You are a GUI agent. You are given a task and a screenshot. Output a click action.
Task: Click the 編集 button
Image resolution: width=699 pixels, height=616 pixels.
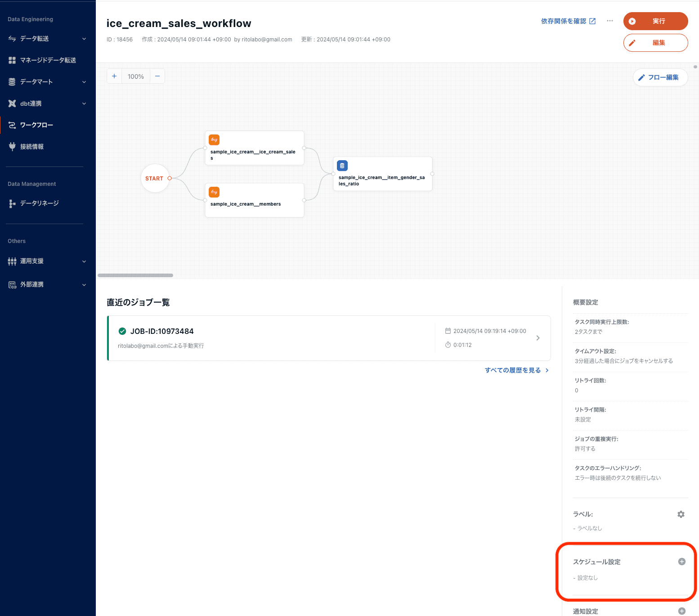tap(655, 43)
